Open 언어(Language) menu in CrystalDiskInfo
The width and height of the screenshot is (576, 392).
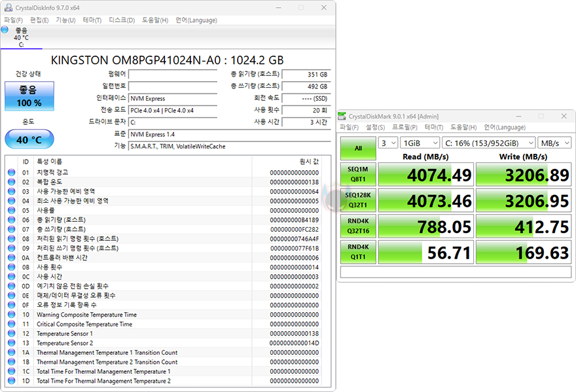(x=196, y=20)
